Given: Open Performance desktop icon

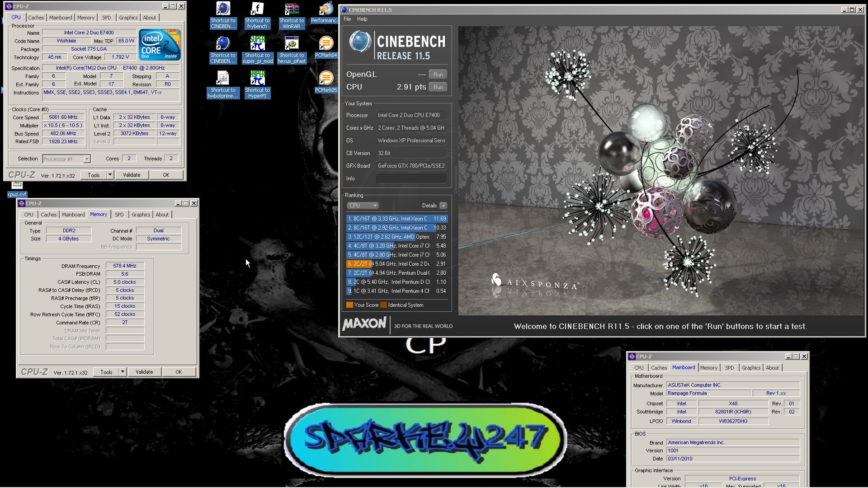Looking at the screenshot, I should [325, 13].
